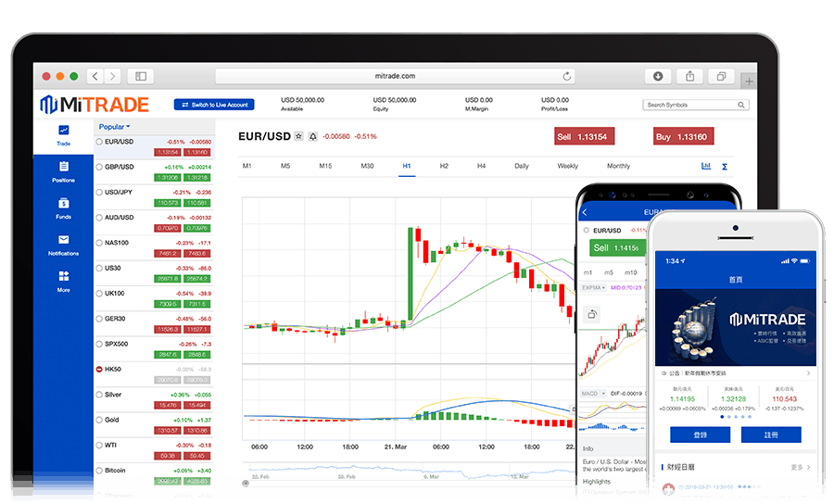Click the chart range slider handle
Viewport: 834px width, 504px height.
point(246,484)
